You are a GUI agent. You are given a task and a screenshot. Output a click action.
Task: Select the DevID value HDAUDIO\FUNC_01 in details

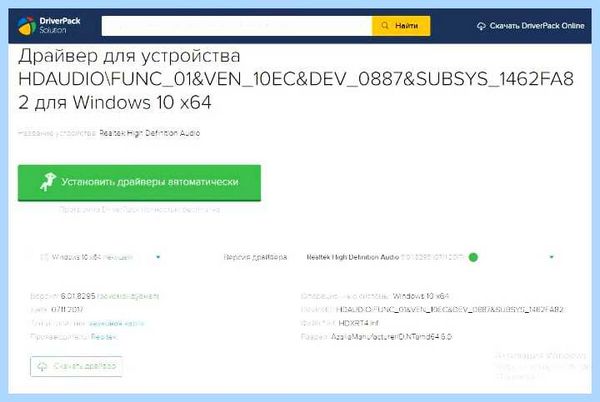(x=450, y=309)
